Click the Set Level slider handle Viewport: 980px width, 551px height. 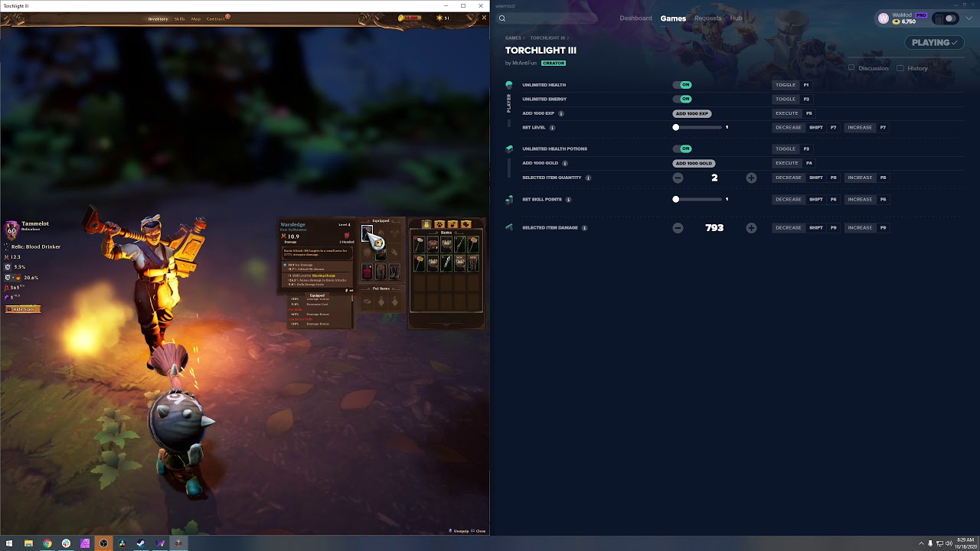click(676, 128)
